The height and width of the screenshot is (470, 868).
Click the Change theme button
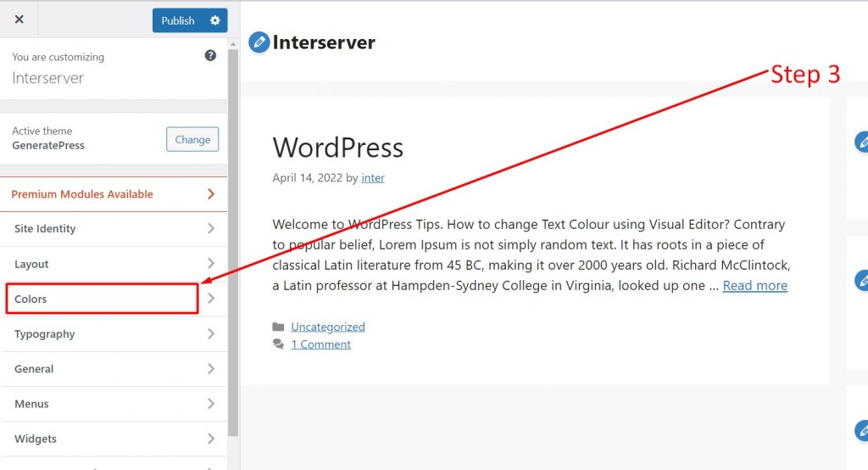tap(192, 139)
